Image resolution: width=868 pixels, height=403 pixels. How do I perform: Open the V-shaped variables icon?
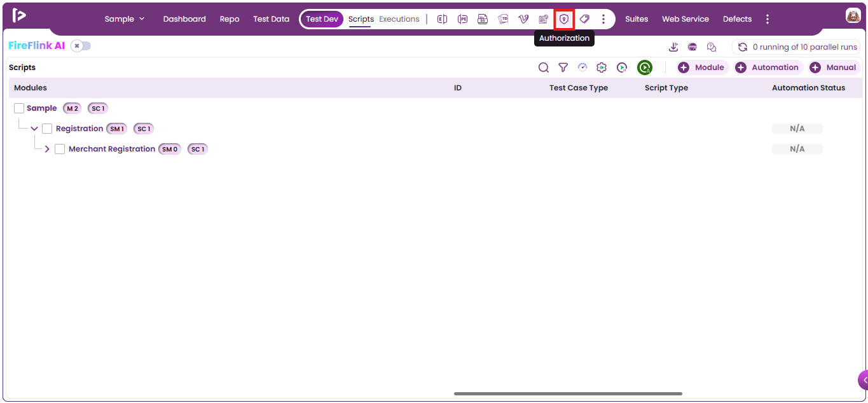click(x=523, y=19)
